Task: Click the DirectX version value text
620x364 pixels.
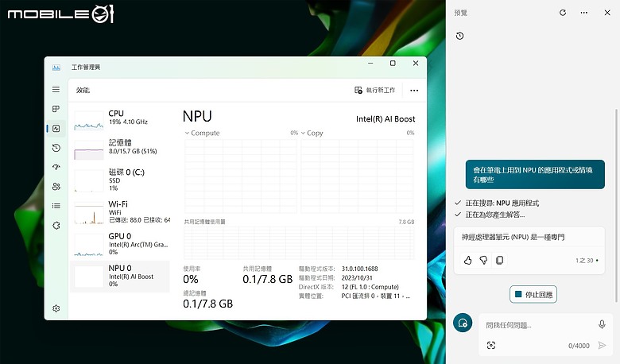Action: 370,287
